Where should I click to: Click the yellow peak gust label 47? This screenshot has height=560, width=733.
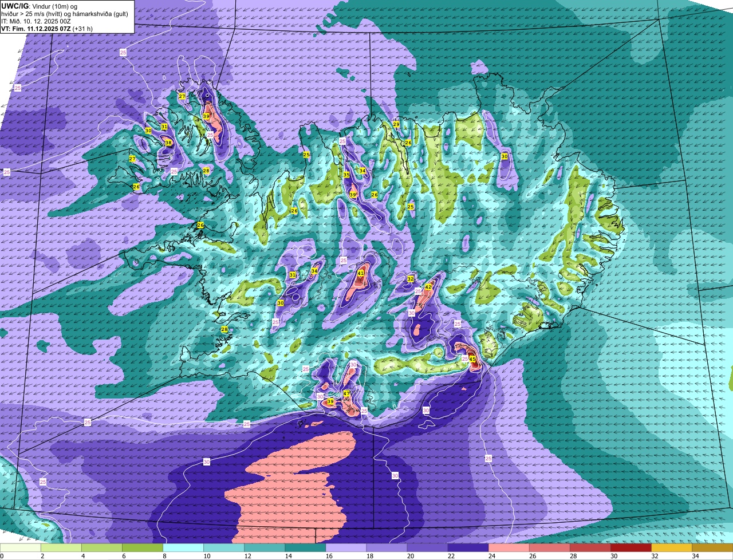pos(346,394)
